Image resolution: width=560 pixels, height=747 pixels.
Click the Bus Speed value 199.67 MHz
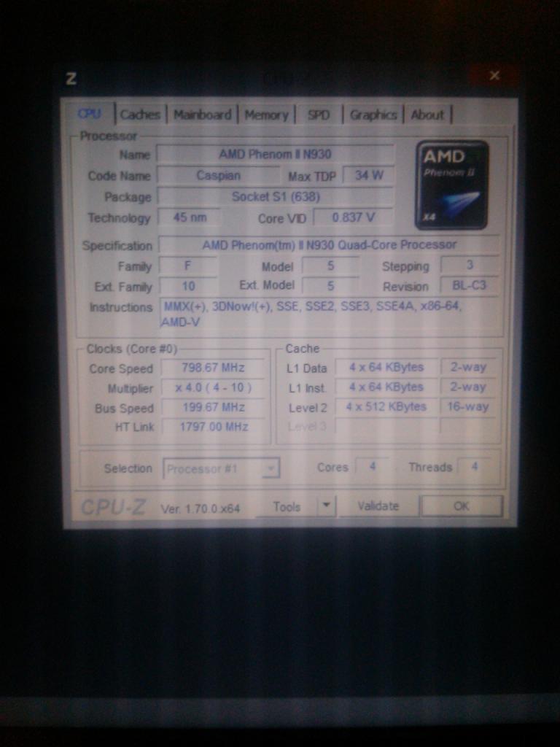[213, 407]
